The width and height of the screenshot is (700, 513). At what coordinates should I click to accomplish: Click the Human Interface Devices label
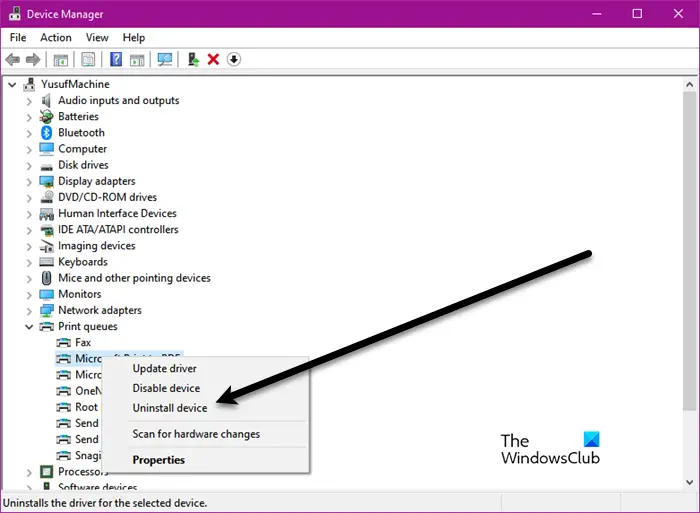117,213
